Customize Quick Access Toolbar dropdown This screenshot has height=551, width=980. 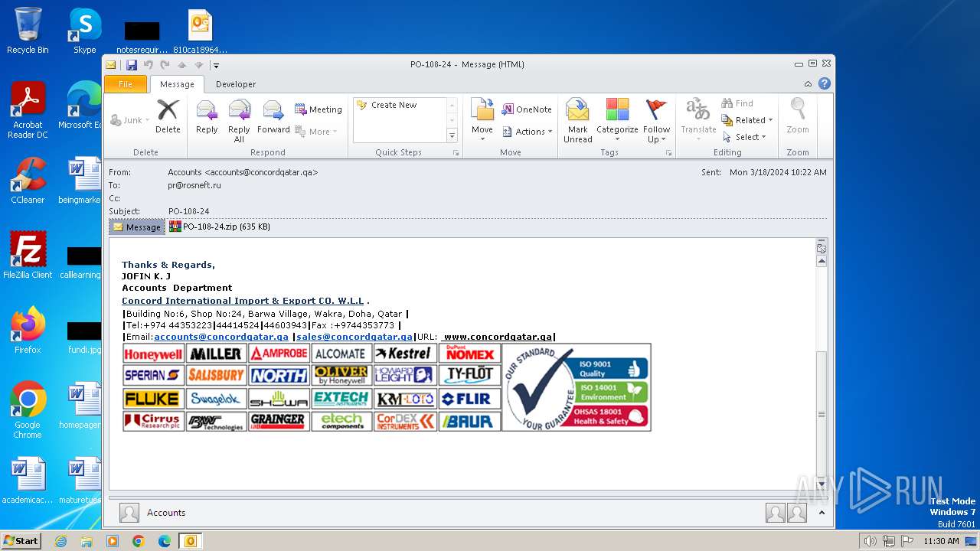click(x=216, y=65)
